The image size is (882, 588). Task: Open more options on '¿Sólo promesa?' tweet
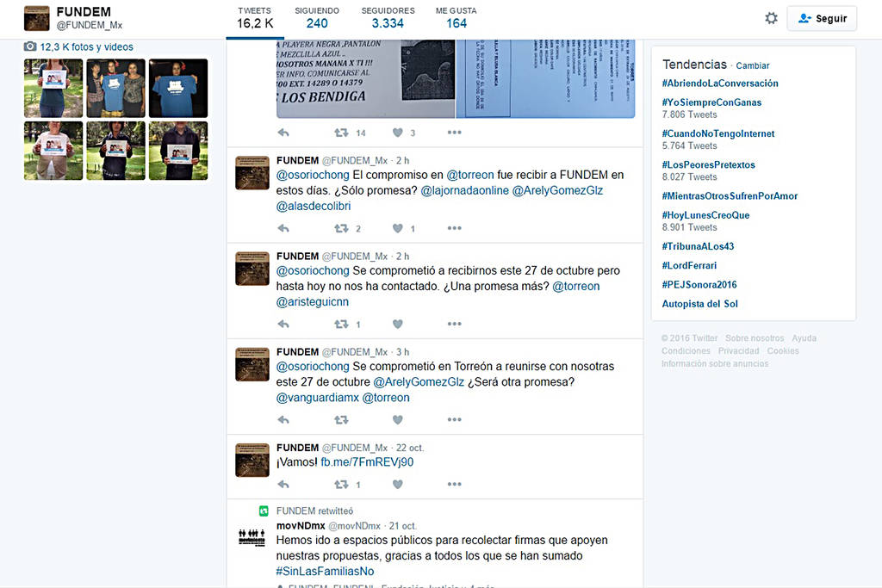pos(454,228)
